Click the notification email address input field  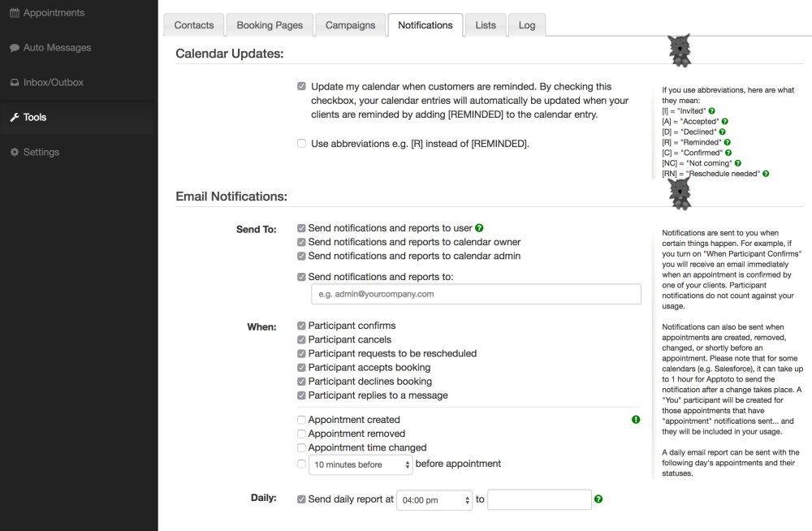coord(476,294)
